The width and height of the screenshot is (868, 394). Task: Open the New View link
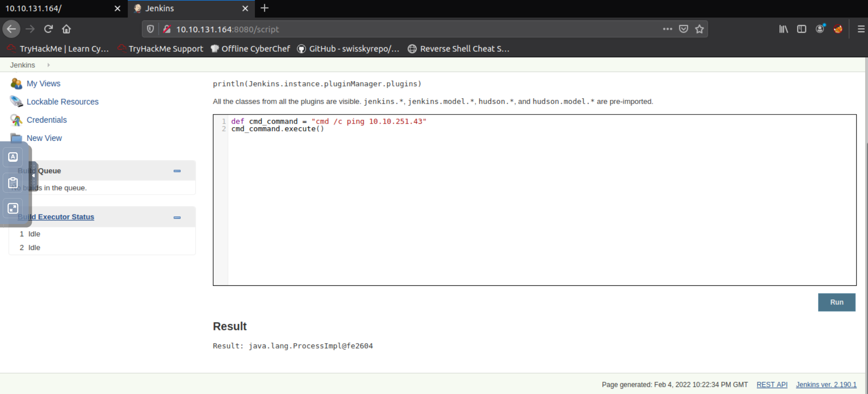(x=44, y=138)
